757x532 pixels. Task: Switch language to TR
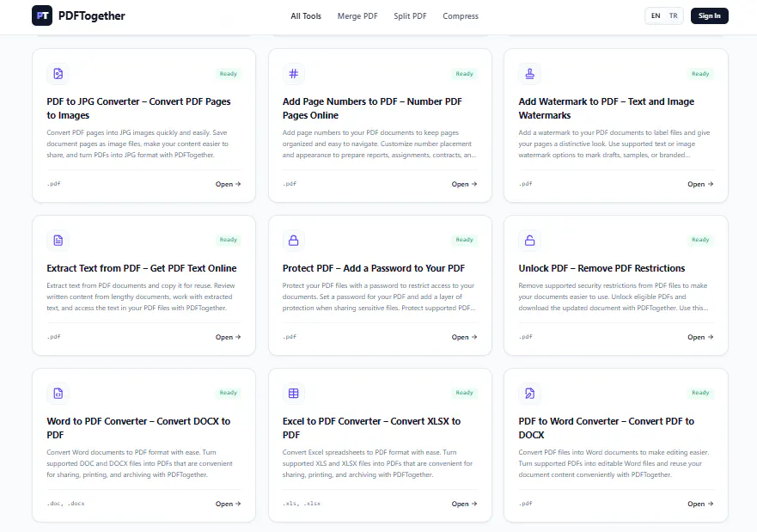(673, 16)
